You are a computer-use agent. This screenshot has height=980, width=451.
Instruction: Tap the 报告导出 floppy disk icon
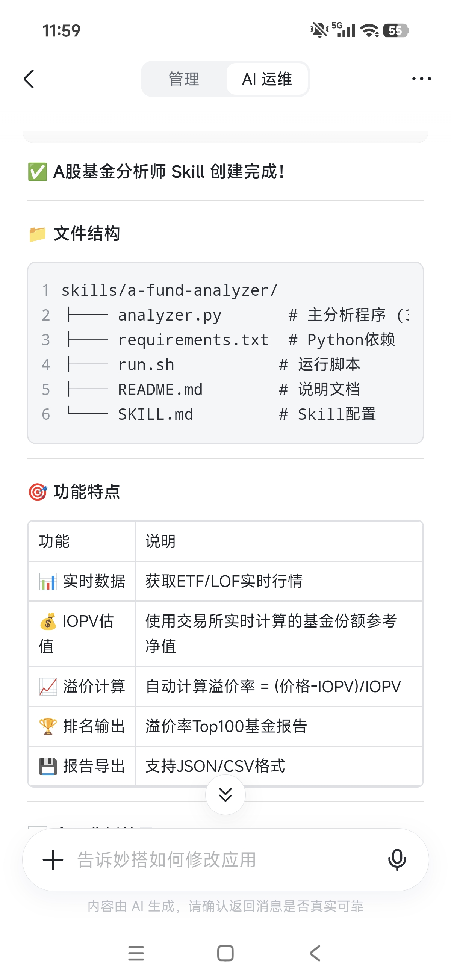click(x=48, y=766)
